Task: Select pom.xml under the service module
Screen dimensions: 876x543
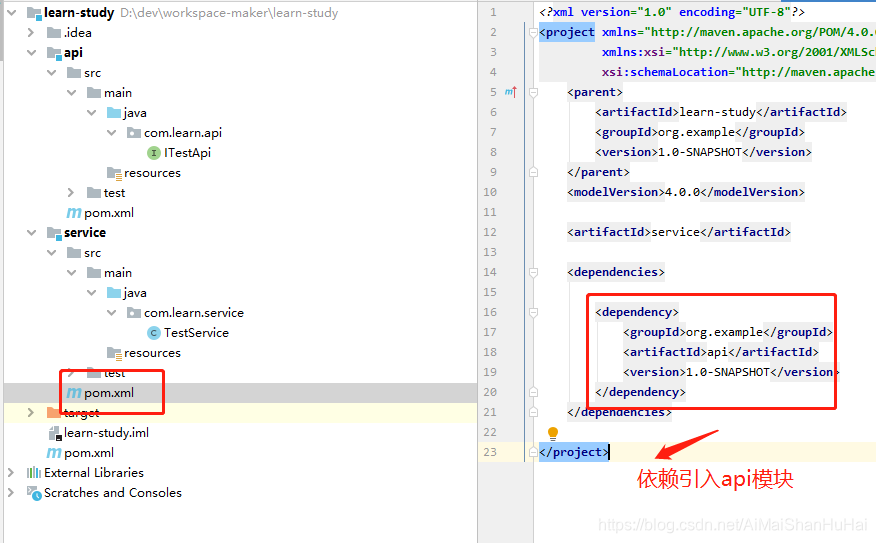Action: tap(109, 393)
